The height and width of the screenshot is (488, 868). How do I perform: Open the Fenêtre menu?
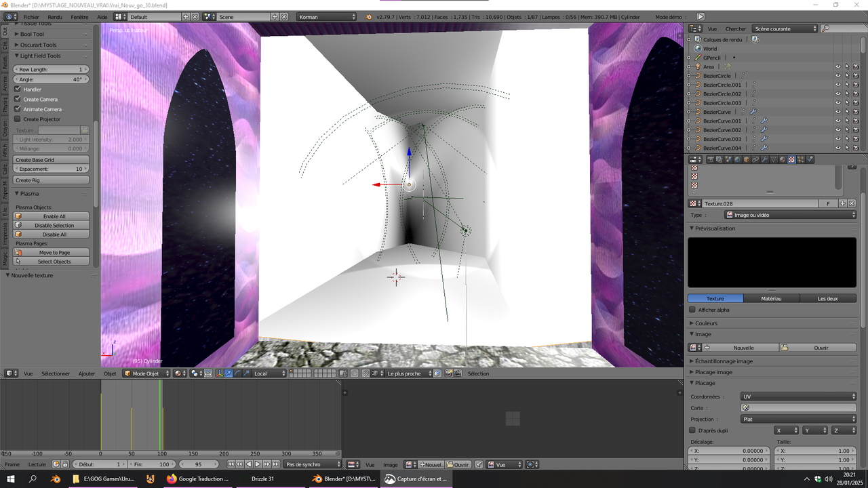79,16
